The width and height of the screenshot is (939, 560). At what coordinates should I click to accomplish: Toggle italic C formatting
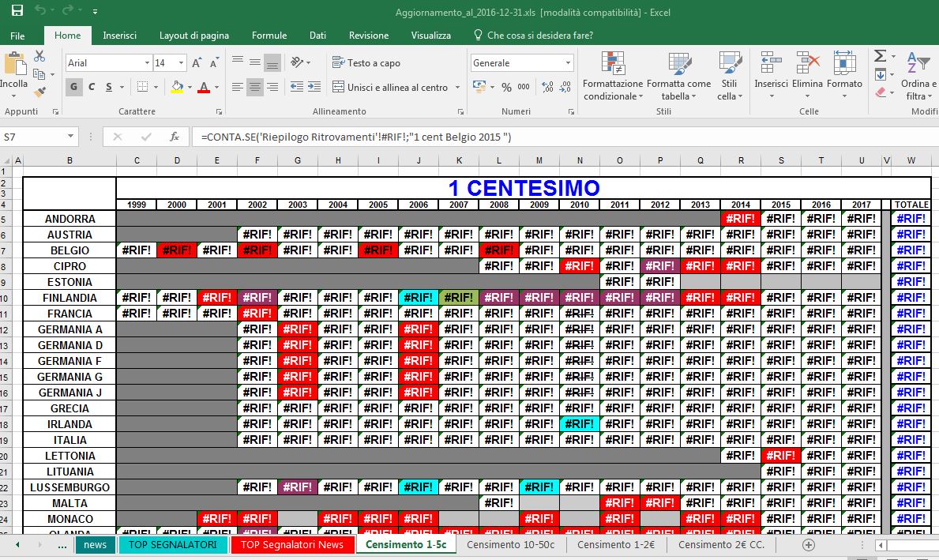pos(92,87)
